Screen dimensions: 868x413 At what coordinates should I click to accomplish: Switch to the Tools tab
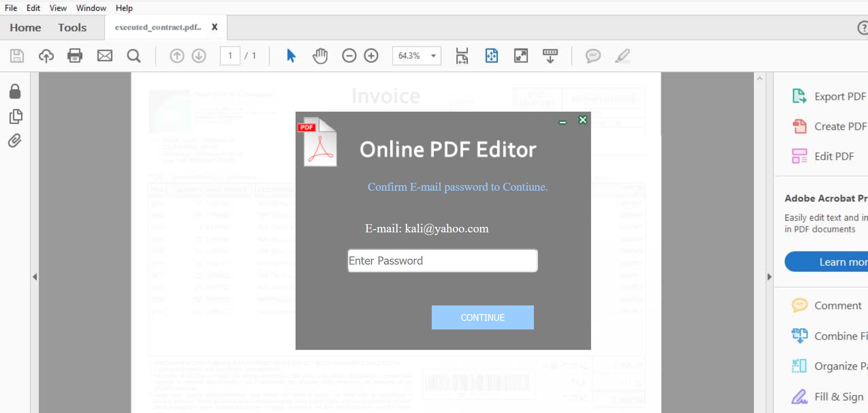pos(72,28)
